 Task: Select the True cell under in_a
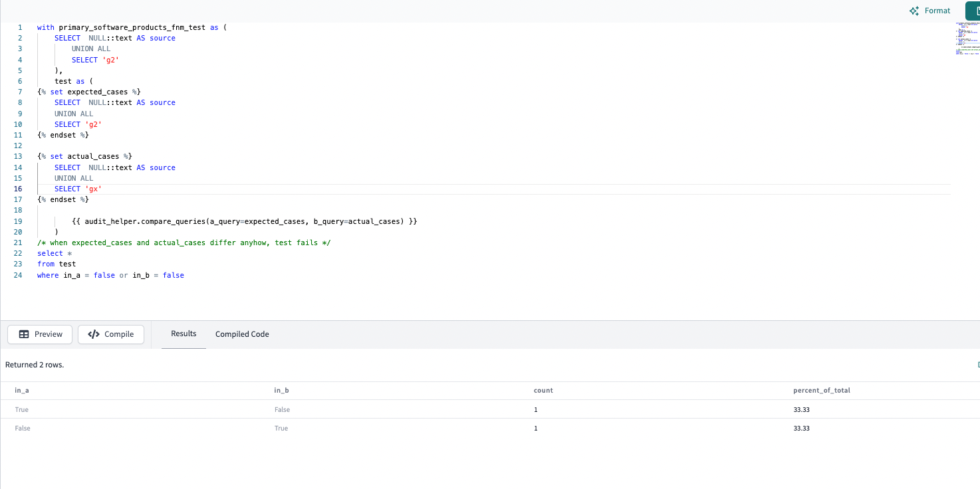(22, 410)
